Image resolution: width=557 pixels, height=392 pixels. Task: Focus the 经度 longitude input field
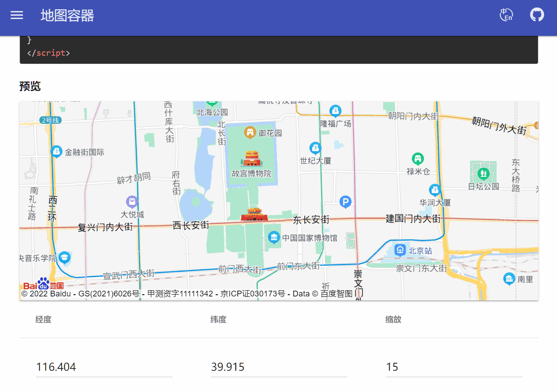coord(104,367)
